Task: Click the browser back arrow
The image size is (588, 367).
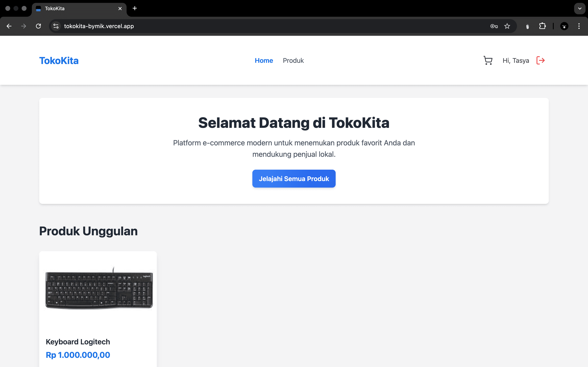Action: tap(9, 26)
